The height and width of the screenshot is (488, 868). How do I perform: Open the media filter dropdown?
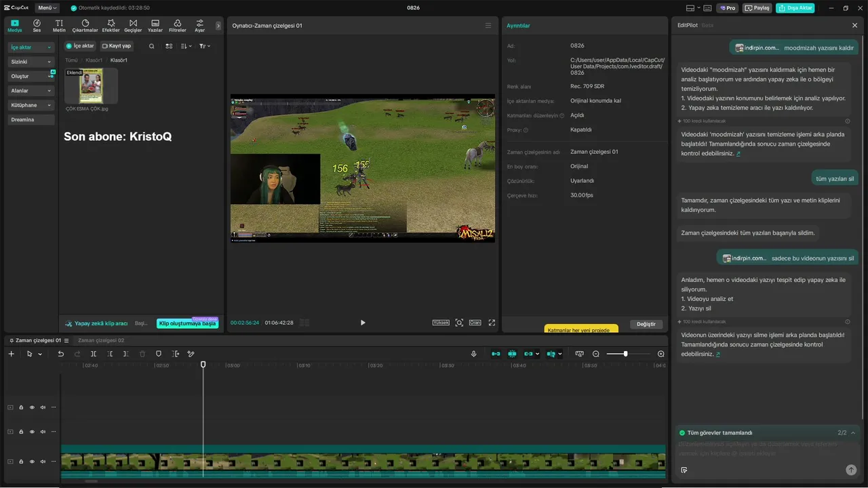(204, 46)
